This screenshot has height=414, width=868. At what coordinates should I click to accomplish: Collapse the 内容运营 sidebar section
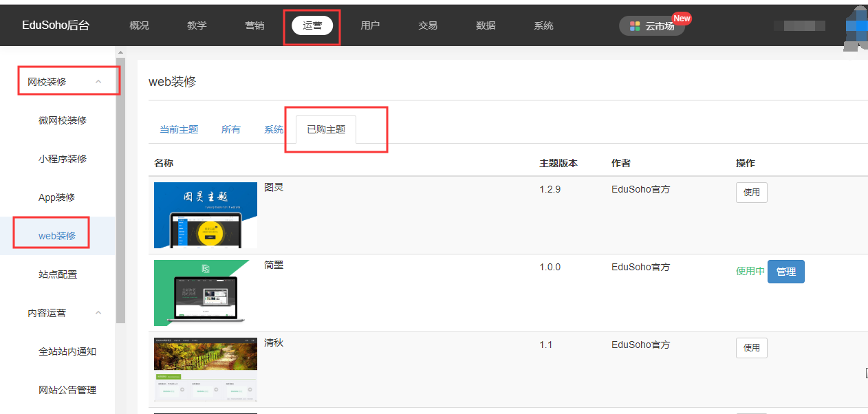(x=98, y=313)
